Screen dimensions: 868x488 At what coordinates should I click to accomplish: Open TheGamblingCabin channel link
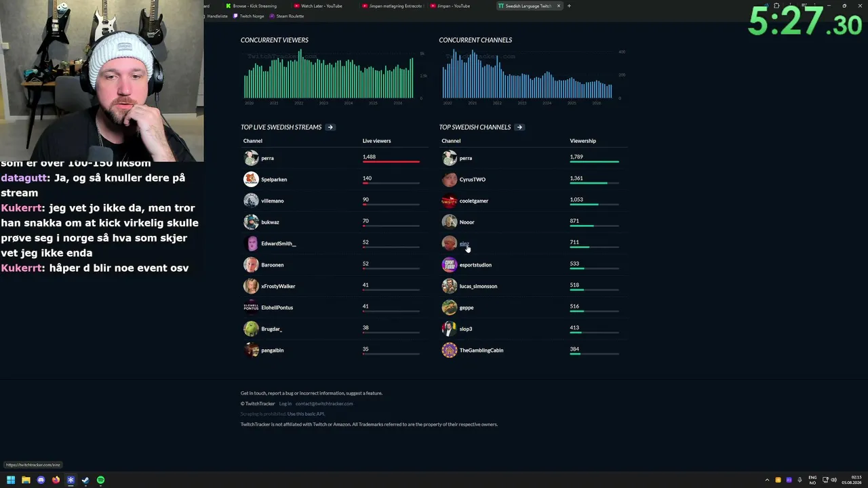481,350
